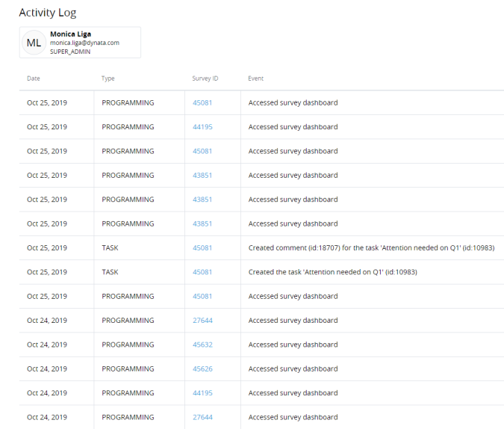Click the Date column header
Image resolution: width=504 pixels, height=429 pixels.
pos(34,78)
